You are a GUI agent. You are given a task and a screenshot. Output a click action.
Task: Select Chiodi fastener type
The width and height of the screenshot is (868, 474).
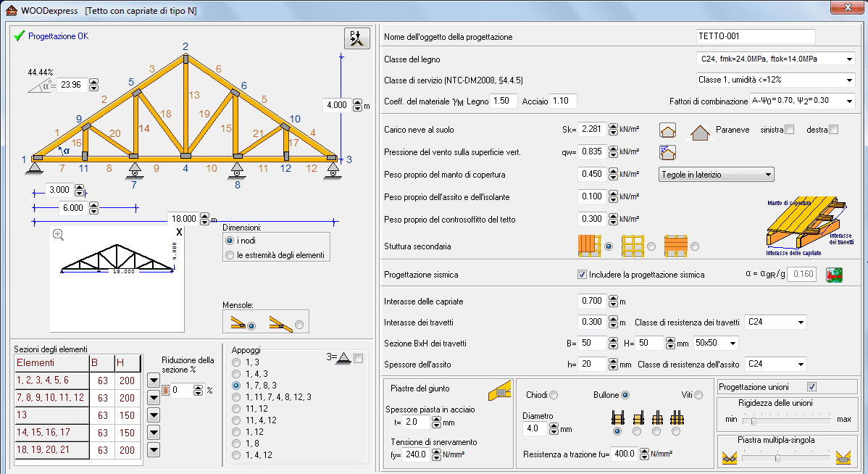coord(554,395)
